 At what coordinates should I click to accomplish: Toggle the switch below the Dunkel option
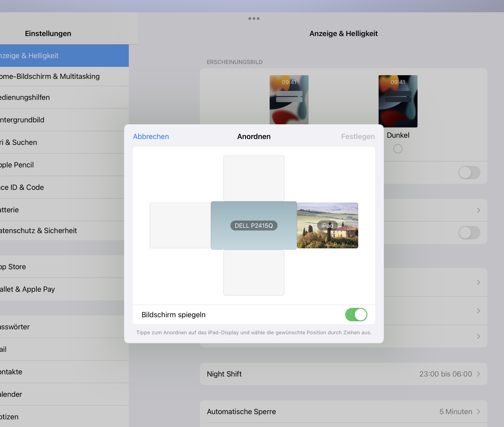469,173
